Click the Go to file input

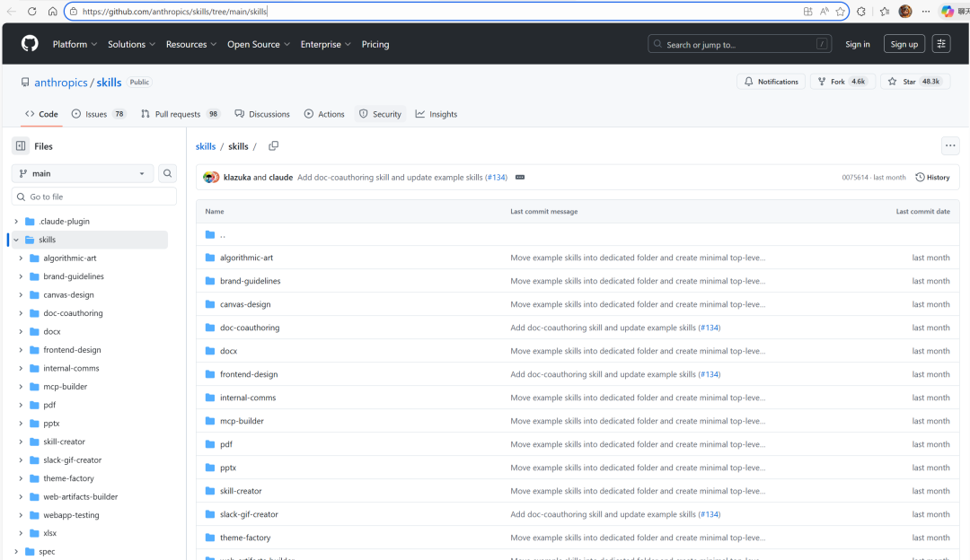(x=94, y=197)
